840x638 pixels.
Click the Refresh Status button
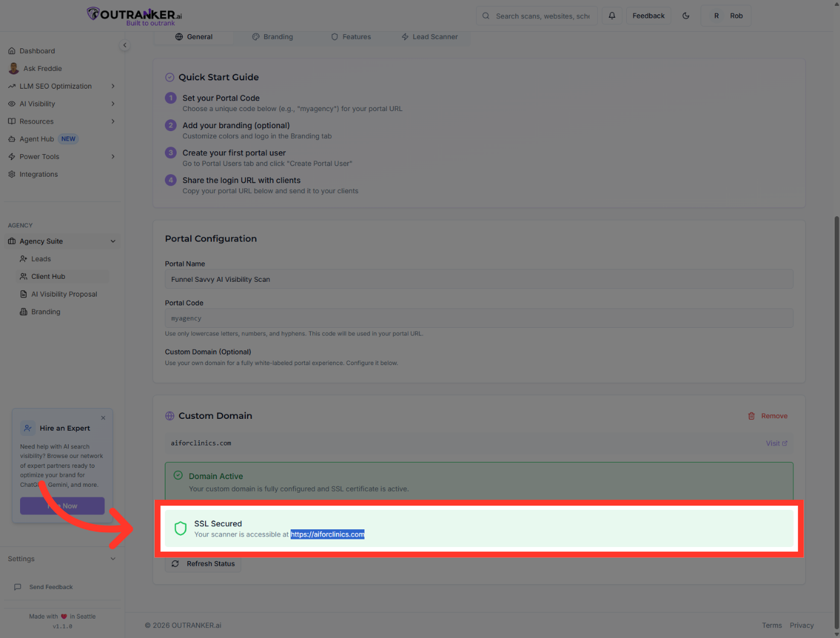coord(203,564)
